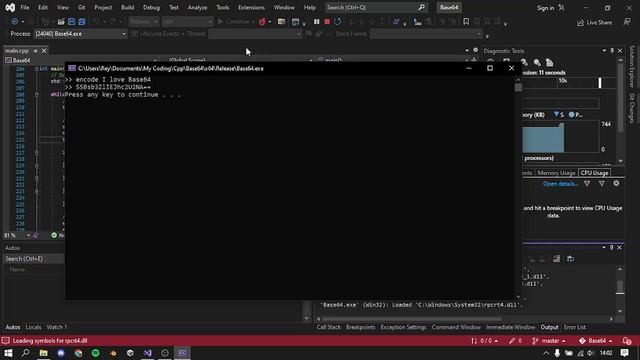Image resolution: width=640 pixels, height=360 pixels.
Task: Click Zoom Out icon in Diagnostic Tools
Action: tap(537, 62)
